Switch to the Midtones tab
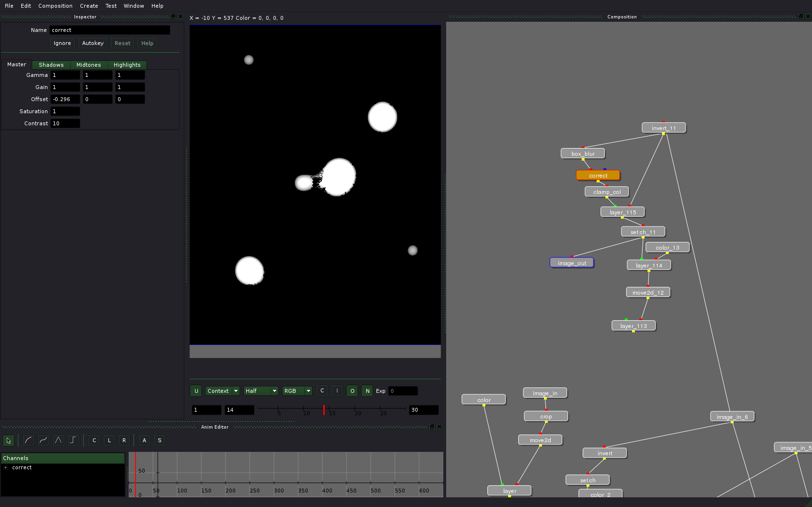The image size is (812, 507). [x=89, y=65]
